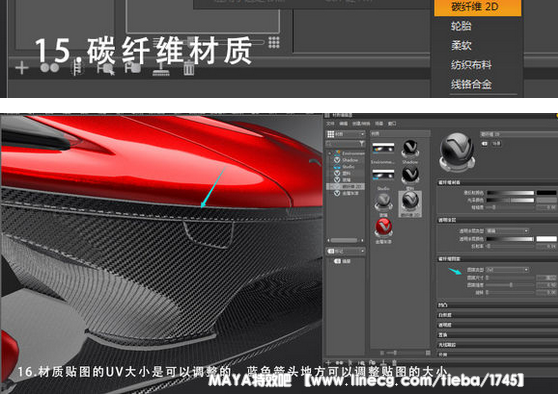Screen dimensions: 558x397
Task: Adjust the pattern size slider
Action: [510, 278]
